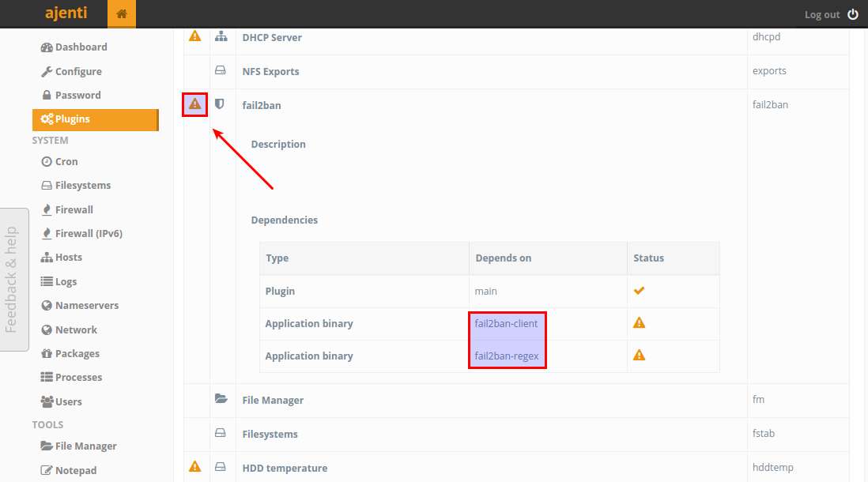Click the 'dhcpd' plugin id text
This screenshot has width=868, height=482.
pyautogui.click(x=766, y=37)
